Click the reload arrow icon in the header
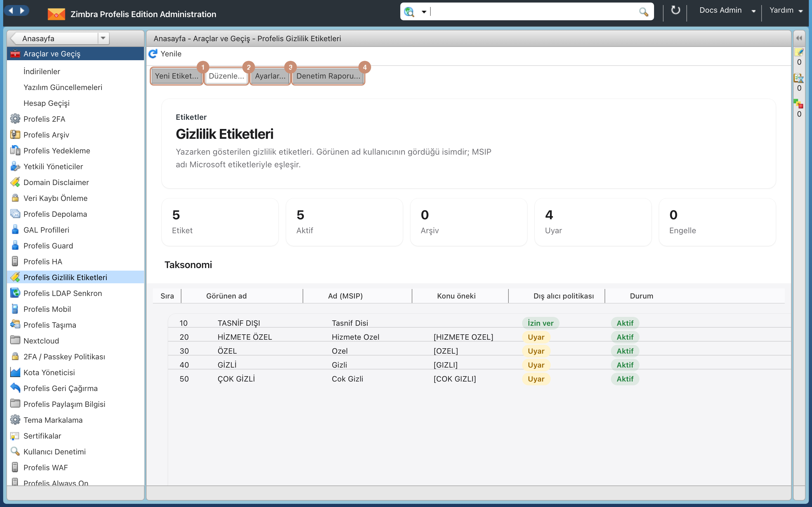 [x=675, y=10]
